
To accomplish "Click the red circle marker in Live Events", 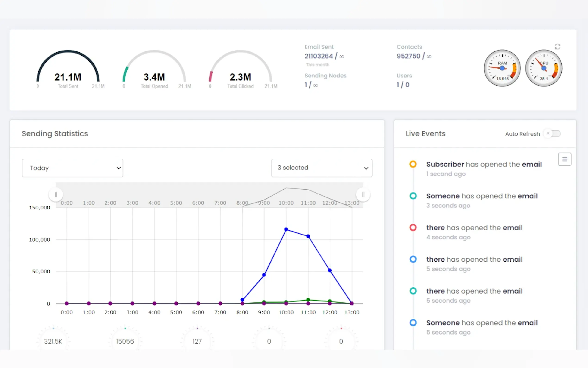I will tap(413, 228).
